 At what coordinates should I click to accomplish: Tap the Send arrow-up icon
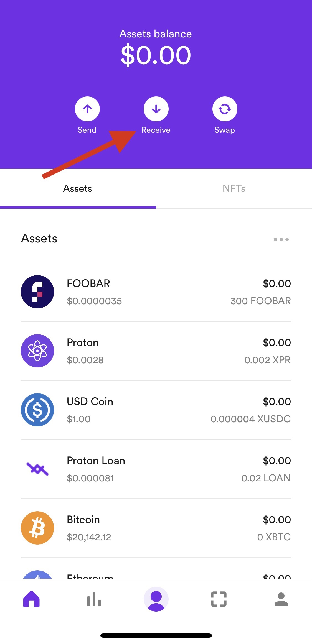pyautogui.click(x=87, y=109)
